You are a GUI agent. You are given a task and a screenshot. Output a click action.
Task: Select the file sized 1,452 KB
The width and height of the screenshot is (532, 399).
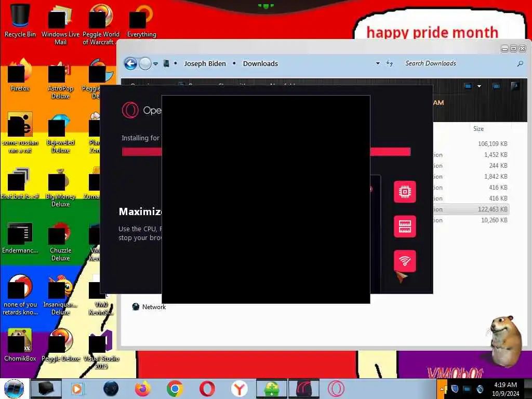(x=496, y=155)
